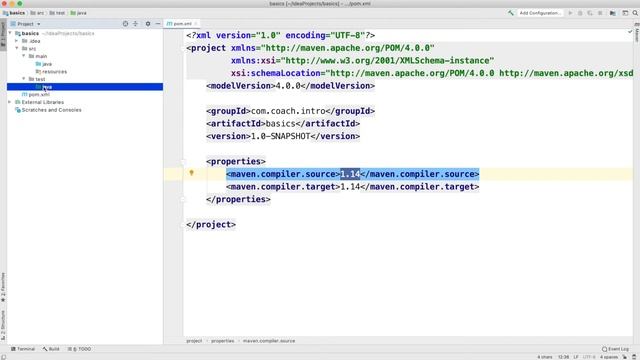
Task: Open the Maven side tool window tab
Action: (637, 32)
